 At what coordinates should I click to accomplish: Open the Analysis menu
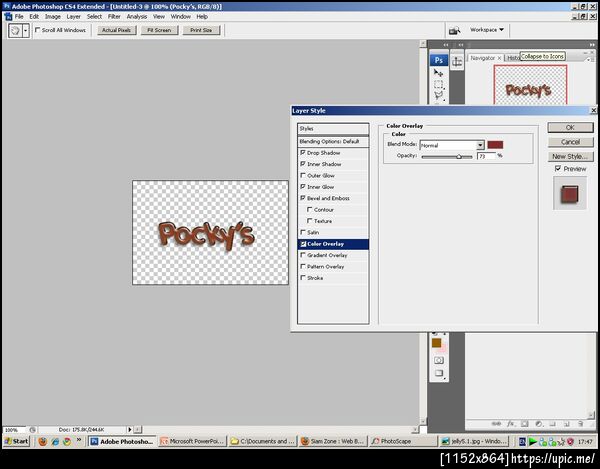[137, 16]
